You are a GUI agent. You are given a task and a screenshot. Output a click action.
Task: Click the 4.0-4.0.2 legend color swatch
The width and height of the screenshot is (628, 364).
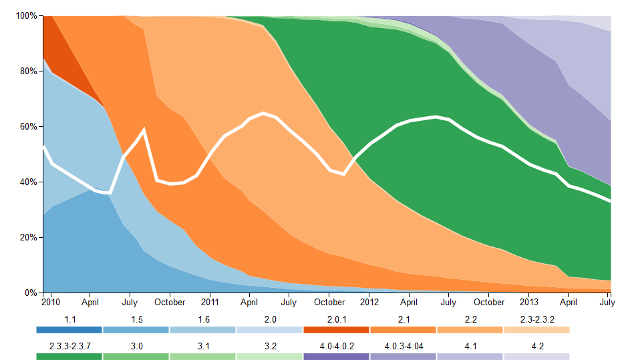[x=337, y=357]
